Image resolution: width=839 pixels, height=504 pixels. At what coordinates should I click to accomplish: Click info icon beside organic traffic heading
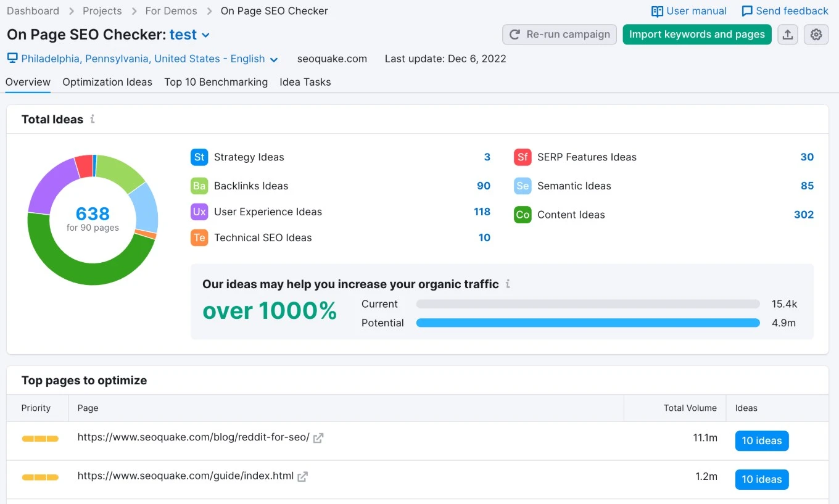(x=508, y=284)
